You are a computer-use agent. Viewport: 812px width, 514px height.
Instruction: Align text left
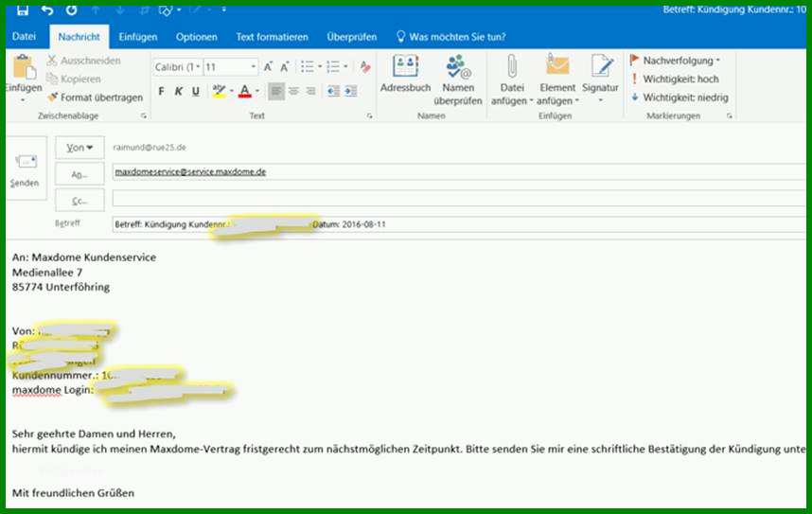(x=276, y=91)
